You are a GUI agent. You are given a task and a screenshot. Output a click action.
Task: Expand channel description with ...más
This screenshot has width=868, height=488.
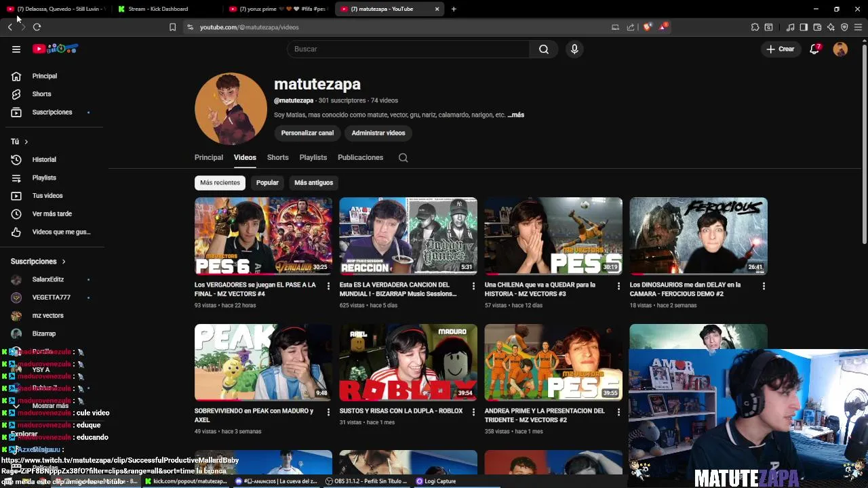[x=516, y=115]
